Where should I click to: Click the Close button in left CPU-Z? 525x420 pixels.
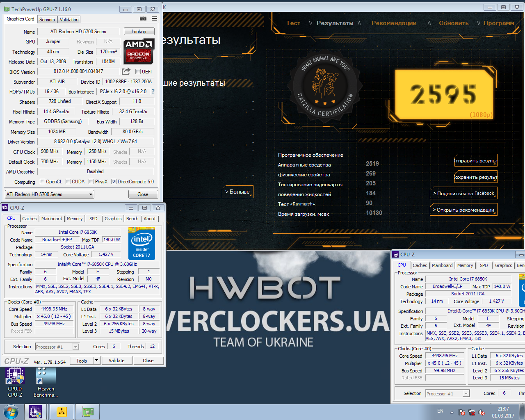(148, 361)
